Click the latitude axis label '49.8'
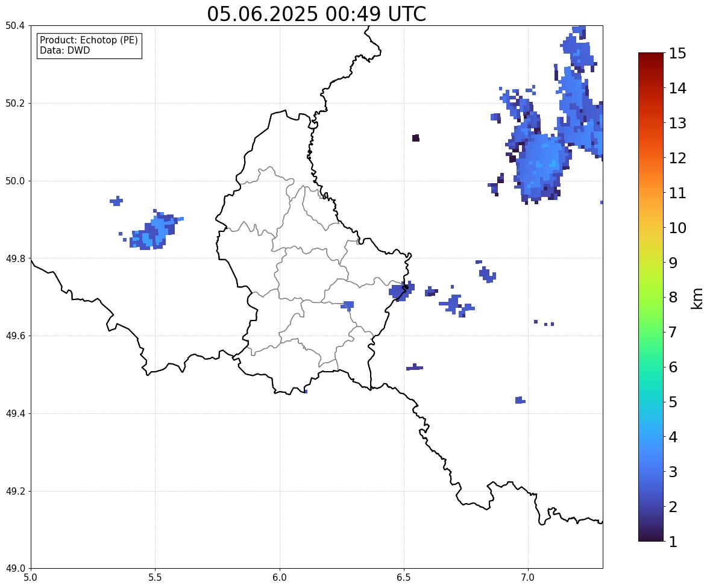This screenshot has height=588, width=710. [x=15, y=258]
